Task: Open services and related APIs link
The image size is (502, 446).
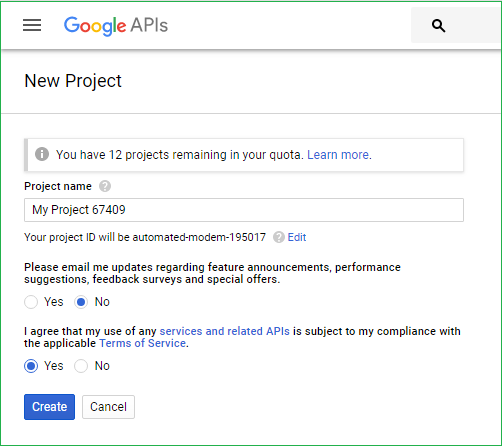Action: point(224,331)
